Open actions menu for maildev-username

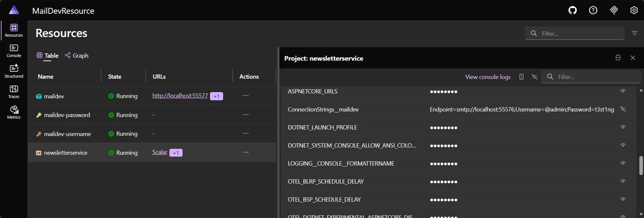click(x=246, y=133)
